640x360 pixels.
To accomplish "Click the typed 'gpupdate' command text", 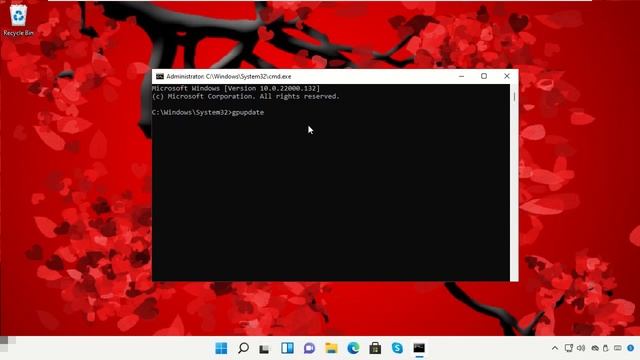I will pyautogui.click(x=248, y=112).
